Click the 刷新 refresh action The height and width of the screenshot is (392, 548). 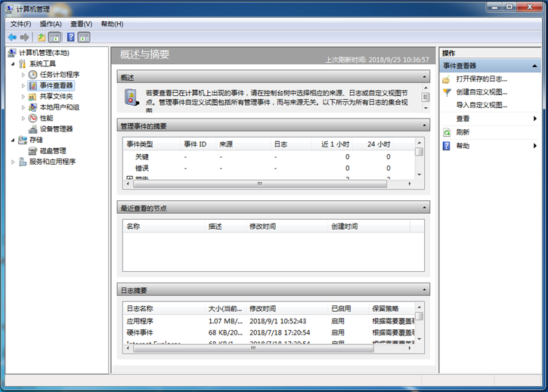click(463, 131)
